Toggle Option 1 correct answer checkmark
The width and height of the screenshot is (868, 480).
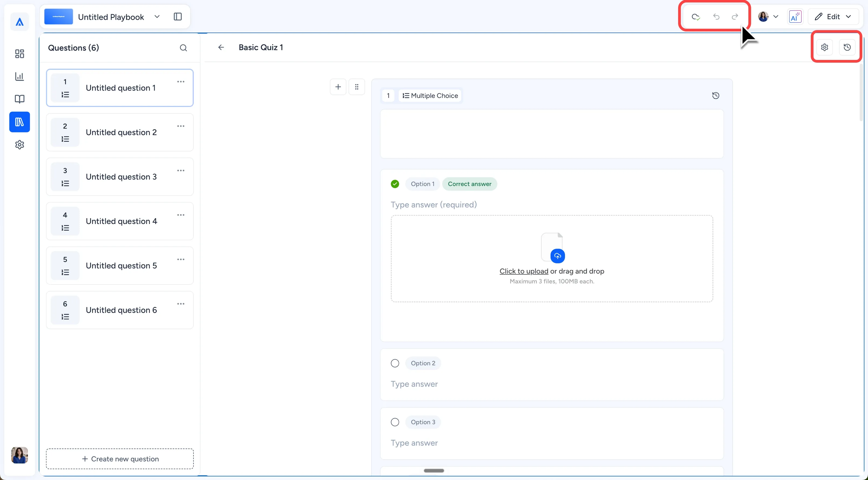395,184
